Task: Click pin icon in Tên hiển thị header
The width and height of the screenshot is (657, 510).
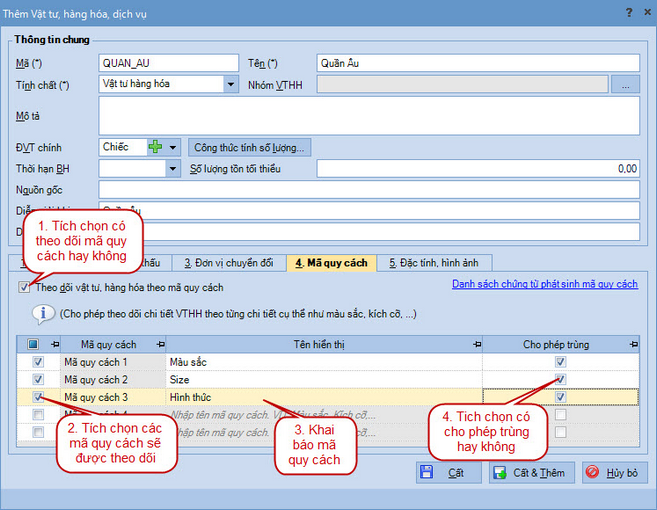Action: tap(477, 344)
